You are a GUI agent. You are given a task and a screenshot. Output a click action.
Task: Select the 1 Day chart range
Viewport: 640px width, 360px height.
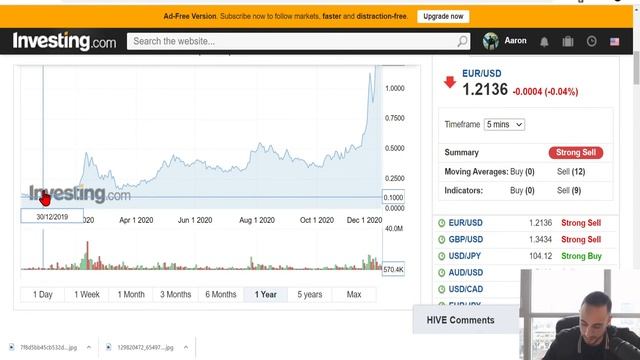coord(42,294)
